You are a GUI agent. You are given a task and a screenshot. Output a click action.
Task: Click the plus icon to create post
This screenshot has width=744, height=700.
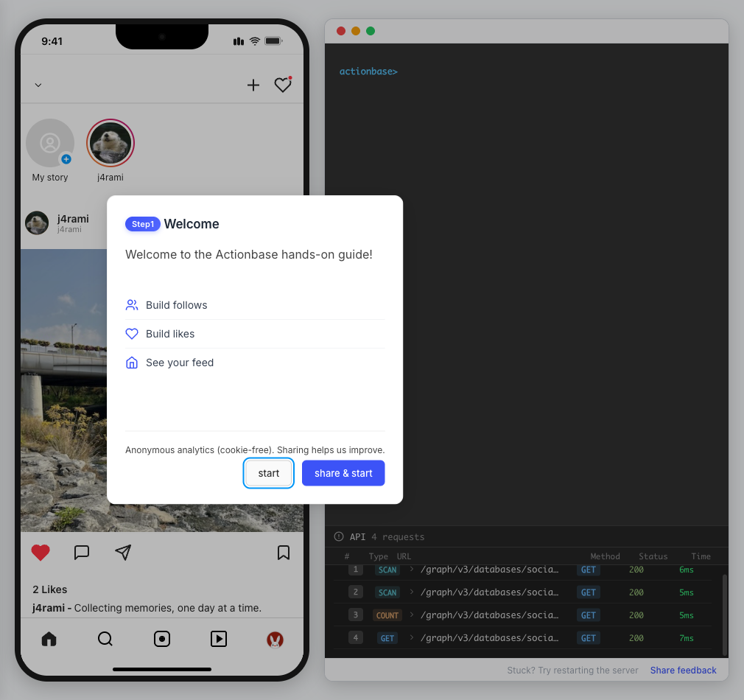(253, 85)
